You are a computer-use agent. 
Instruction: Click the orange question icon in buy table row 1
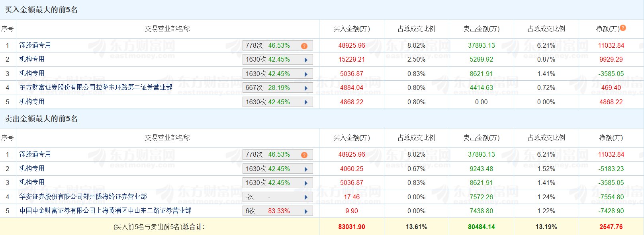tap(304, 46)
